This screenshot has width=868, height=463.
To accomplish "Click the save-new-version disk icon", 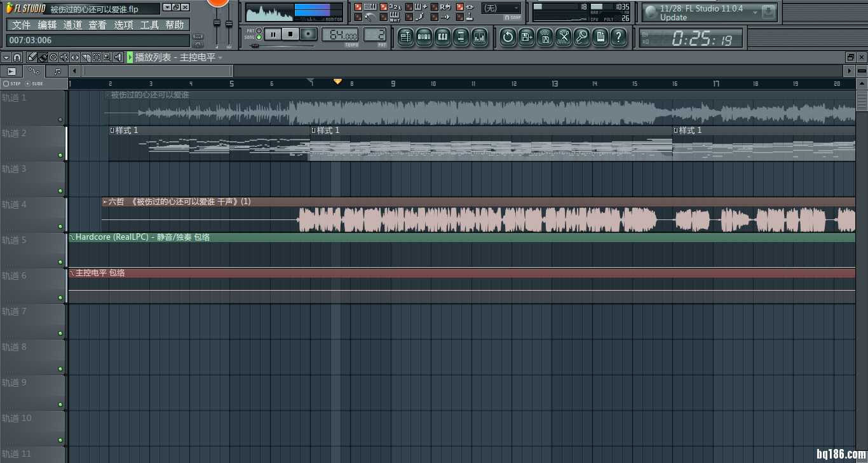I will pyautogui.click(x=526, y=37).
